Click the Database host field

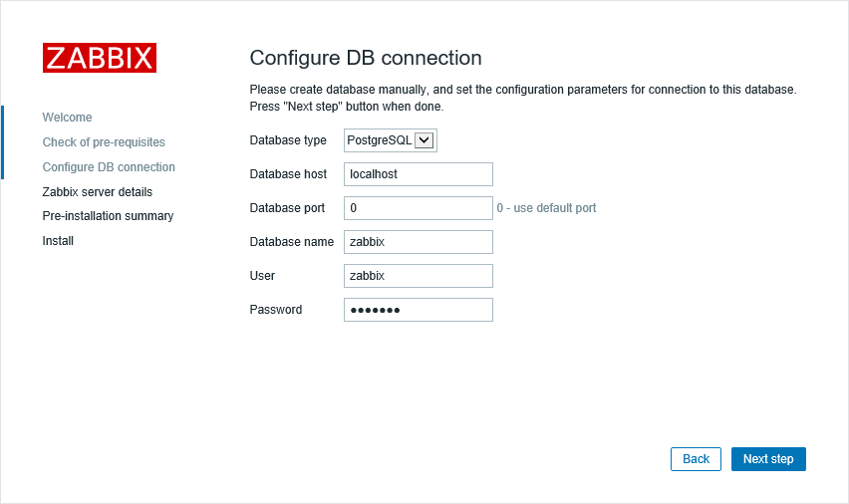point(418,174)
